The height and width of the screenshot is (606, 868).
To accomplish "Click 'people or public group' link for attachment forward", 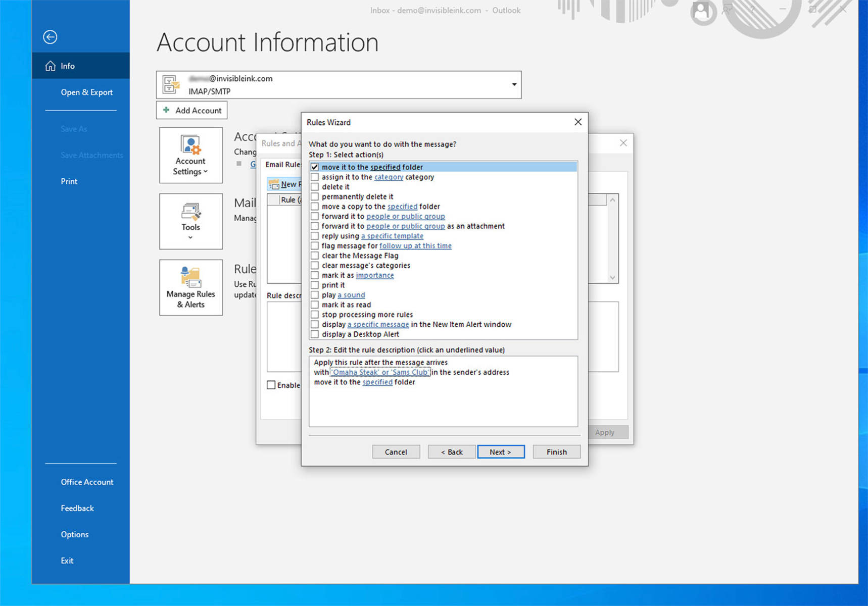I will [406, 226].
